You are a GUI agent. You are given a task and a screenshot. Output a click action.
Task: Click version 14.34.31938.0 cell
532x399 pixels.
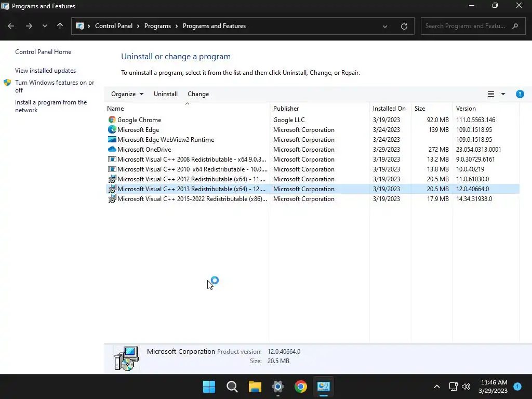click(474, 198)
